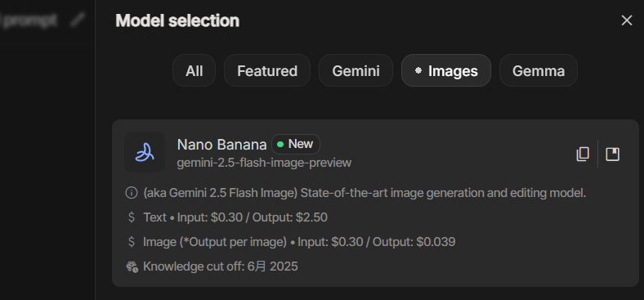This screenshot has height=300, width=644.
Task: Copy the Nano Banana model ID
Action: [583, 154]
